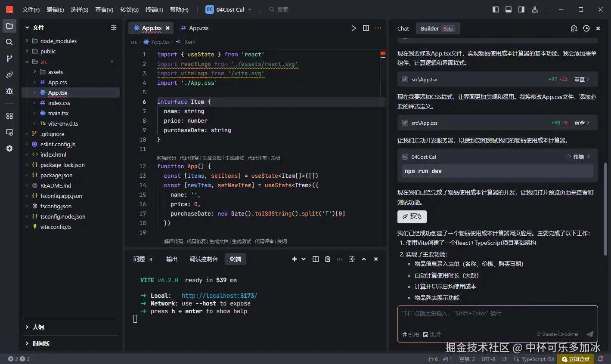
Task: Click the 立即登录 login button
Action: click(576, 359)
